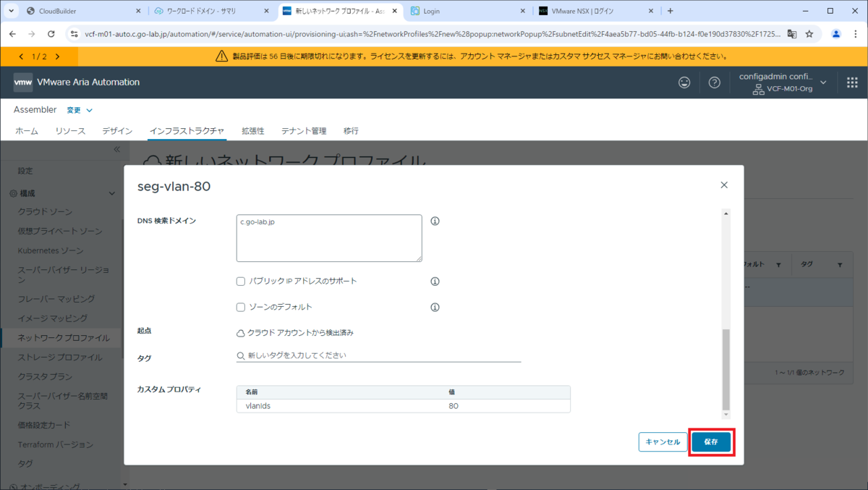Enable ゾーンのデフォルト checkbox
The width and height of the screenshot is (868, 490).
point(241,307)
